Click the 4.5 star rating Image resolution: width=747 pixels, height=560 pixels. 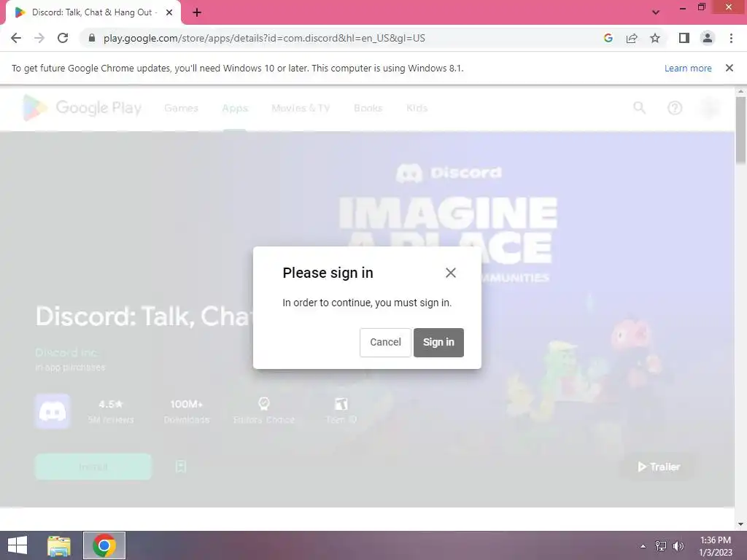click(111, 404)
